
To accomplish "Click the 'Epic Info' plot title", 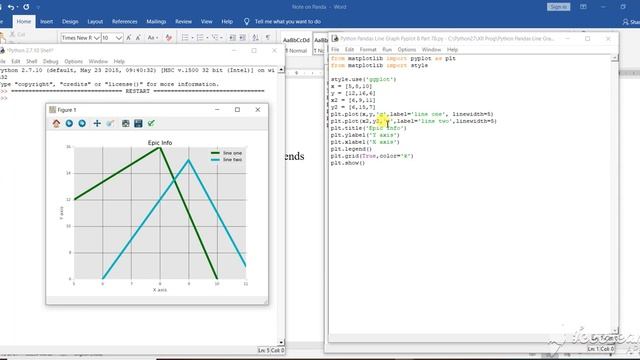I will pyautogui.click(x=160, y=142).
